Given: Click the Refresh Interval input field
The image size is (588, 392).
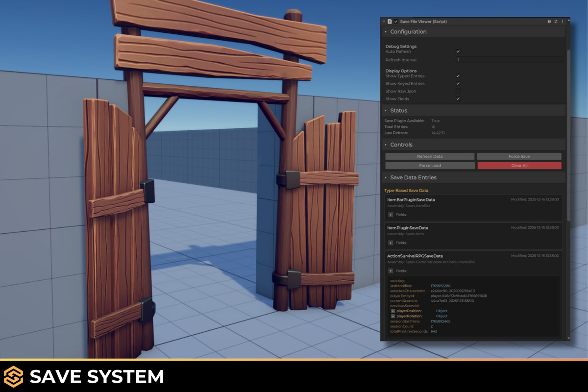Looking at the screenshot, I should pos(510,59).
